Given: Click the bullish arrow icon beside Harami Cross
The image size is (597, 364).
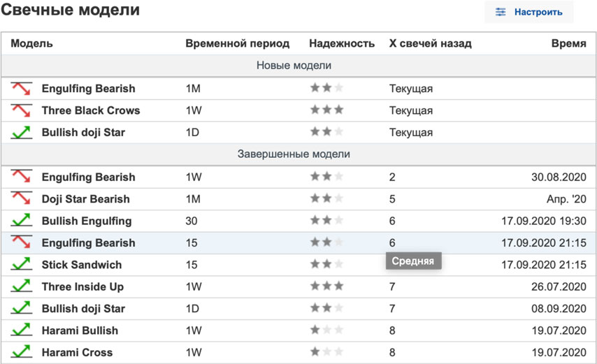Looking at the screenshot, I should (x=22, y=352).
